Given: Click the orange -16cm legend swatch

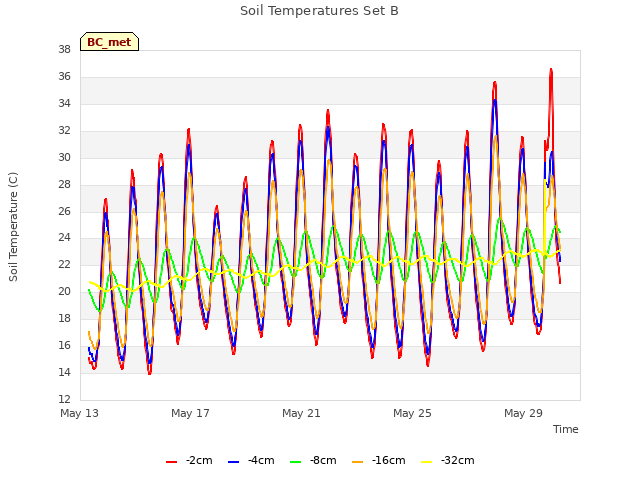Looking at the screenshot, I should point(358,462).
